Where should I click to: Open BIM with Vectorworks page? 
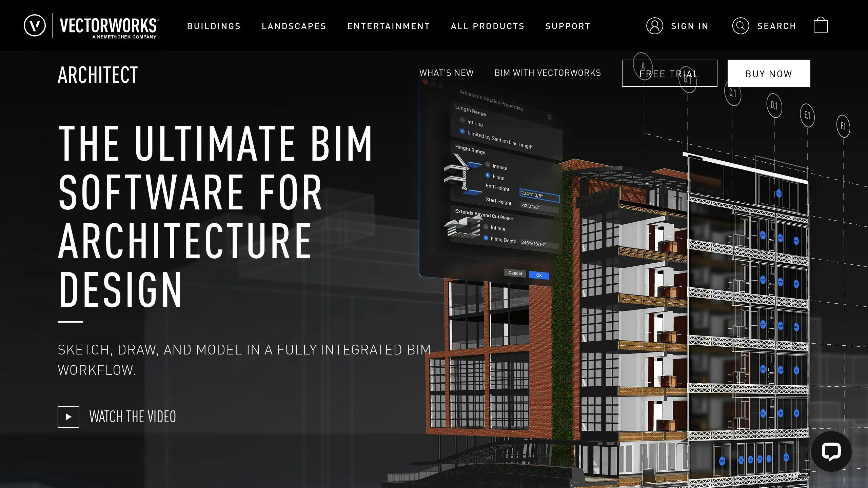[x=548, y=73]
